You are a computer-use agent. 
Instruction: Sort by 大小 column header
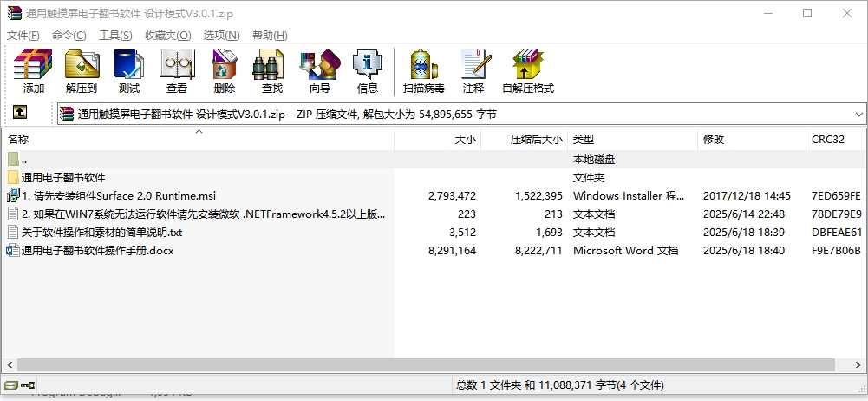pos(437,140)
